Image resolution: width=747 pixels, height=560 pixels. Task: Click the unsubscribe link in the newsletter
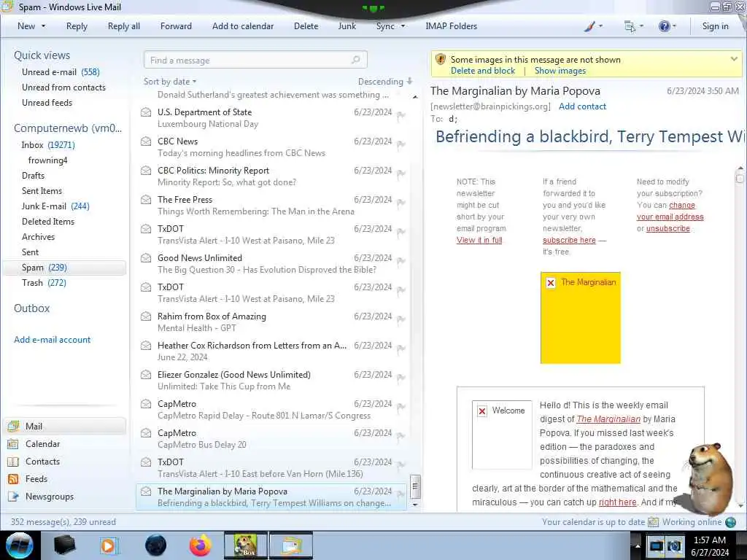668,228
